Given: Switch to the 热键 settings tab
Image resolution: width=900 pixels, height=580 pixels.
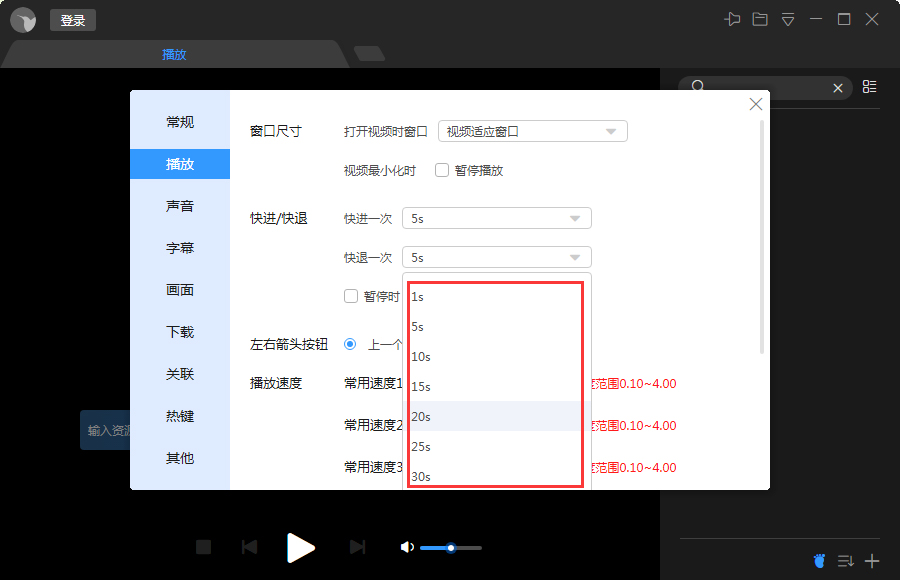Looking at the screenshot, I should [x=180, y=416].
